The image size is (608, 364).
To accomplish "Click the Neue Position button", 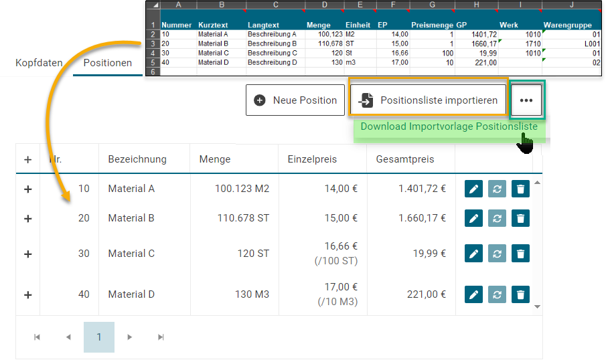I will coord(295,100).
